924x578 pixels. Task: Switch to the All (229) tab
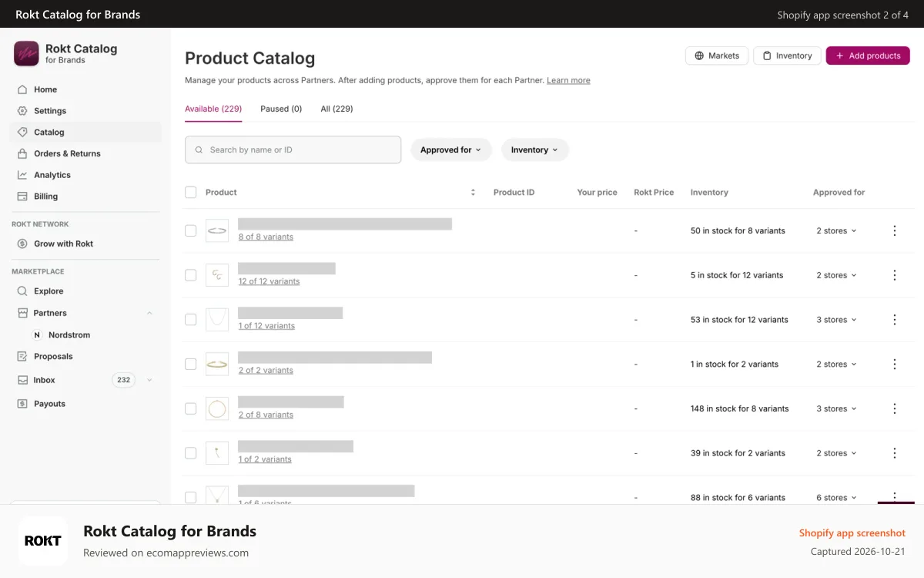click(336, 109)
